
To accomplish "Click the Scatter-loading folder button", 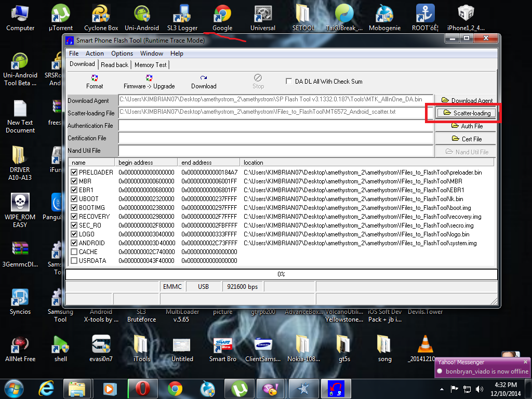I will point(466,113).
